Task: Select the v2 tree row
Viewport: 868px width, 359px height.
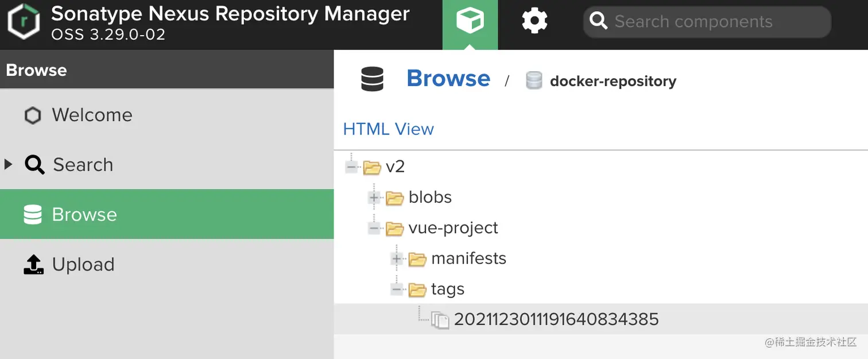Action: [x=600, y=167]
